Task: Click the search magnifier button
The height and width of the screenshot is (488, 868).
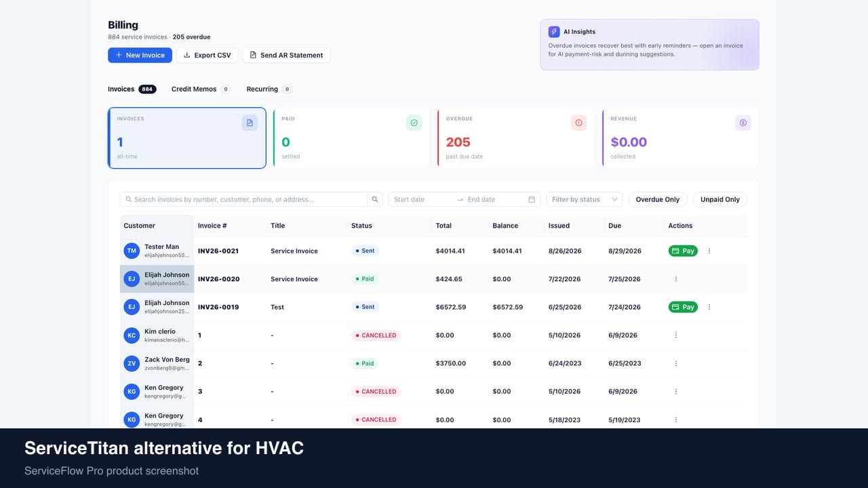Action: pyautogui.click(x=375, y=199)
